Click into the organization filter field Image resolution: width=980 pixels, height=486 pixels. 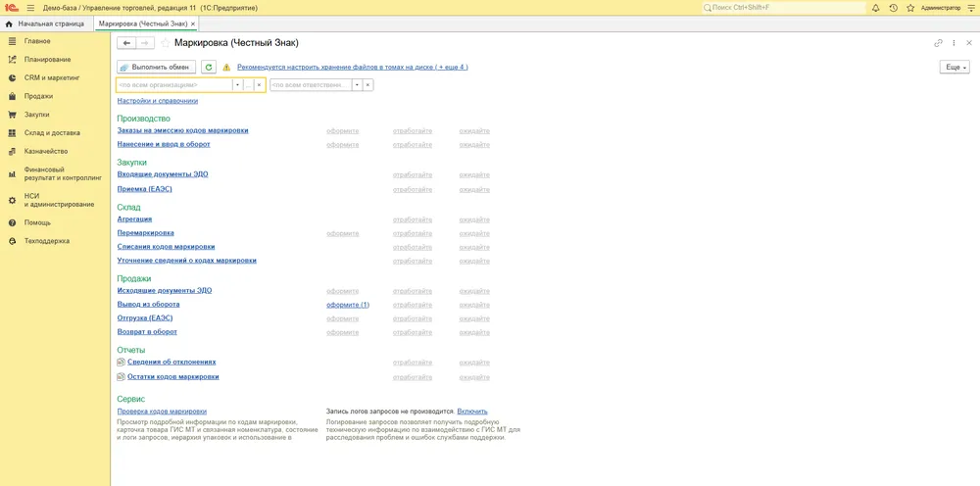(174, 85)
